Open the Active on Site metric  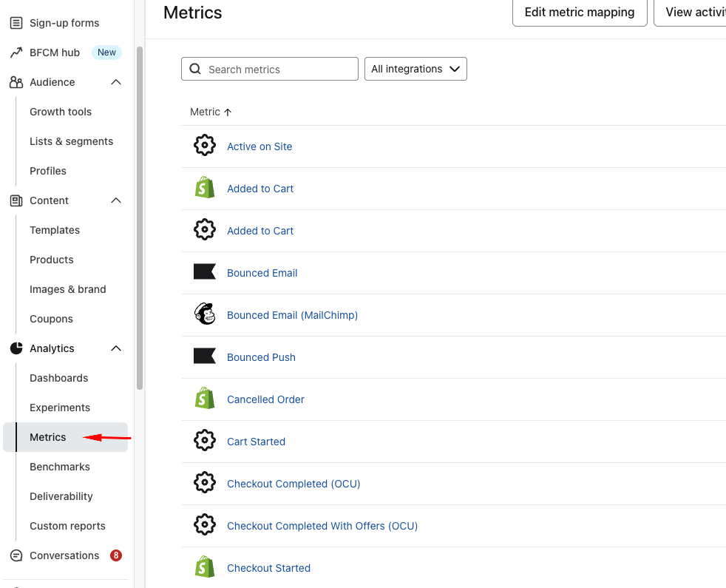(x=259, y=146)
